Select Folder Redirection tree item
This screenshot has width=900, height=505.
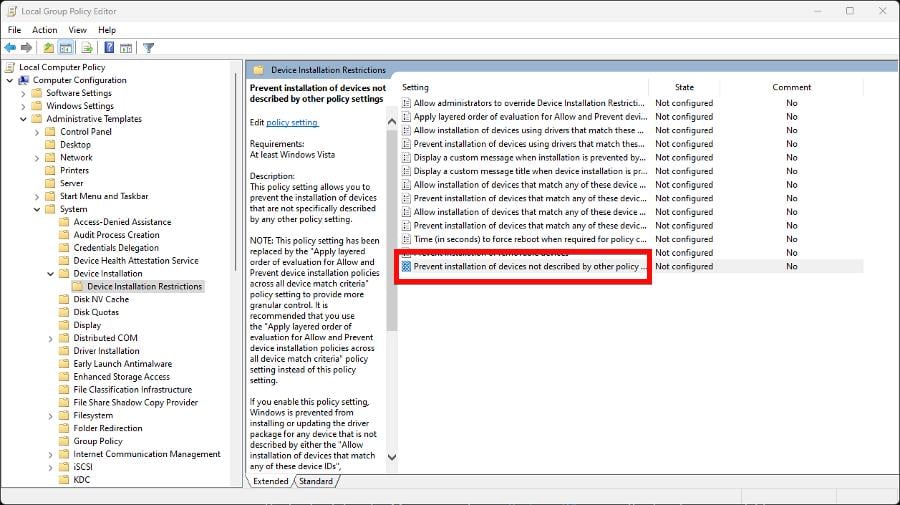[x=107, y=428]
